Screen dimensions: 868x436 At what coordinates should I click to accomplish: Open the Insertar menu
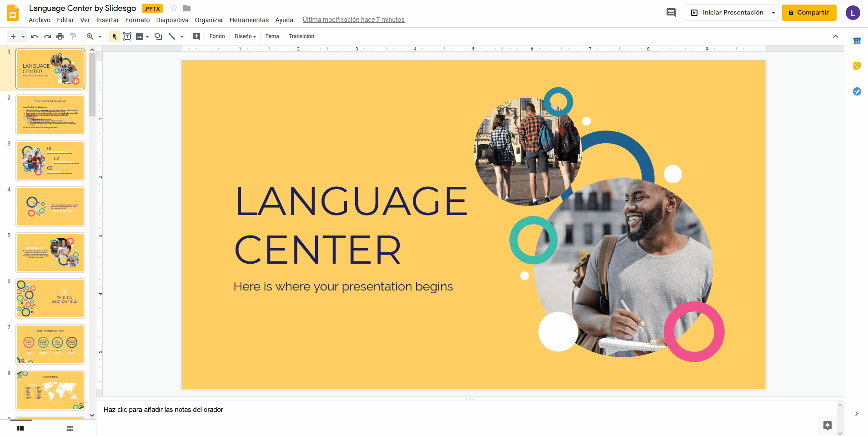pos(108,20)
